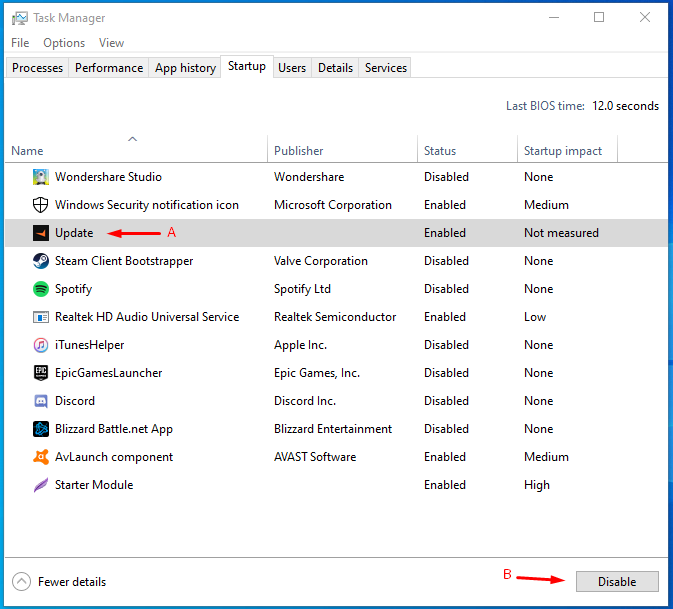Sort entries by Status column header
This screenshot has height=609, width=673.
coord(440,151)
